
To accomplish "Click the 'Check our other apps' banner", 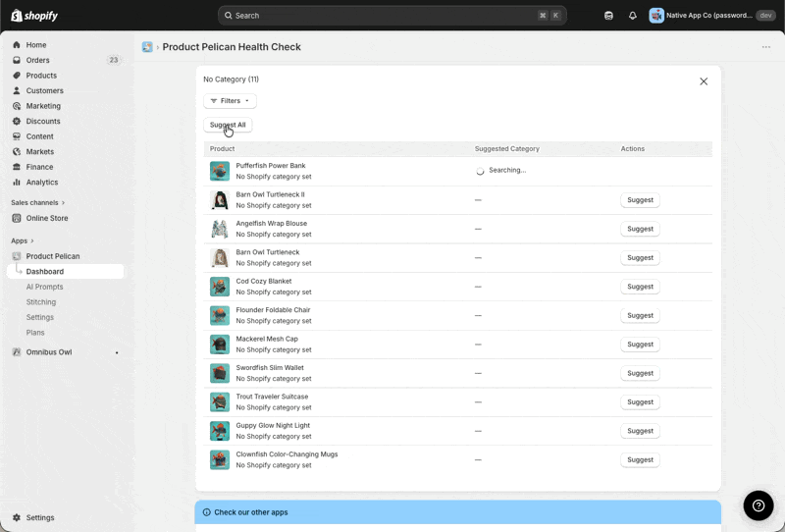I will (457, 512).
